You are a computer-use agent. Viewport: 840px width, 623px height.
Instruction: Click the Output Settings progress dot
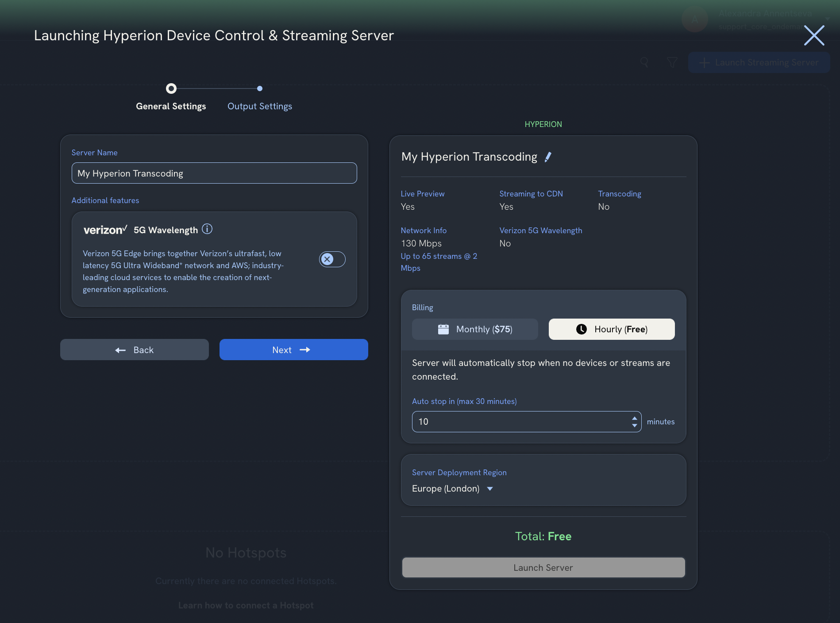tap(259, 88)
